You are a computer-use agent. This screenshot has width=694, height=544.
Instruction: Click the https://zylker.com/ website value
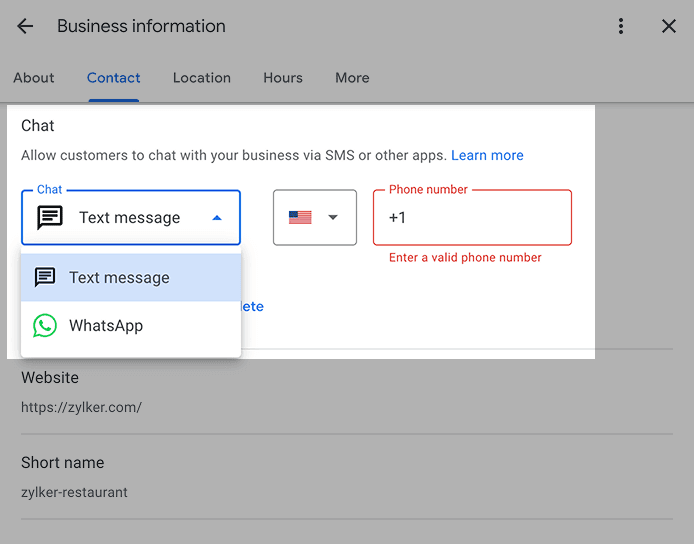81,407
